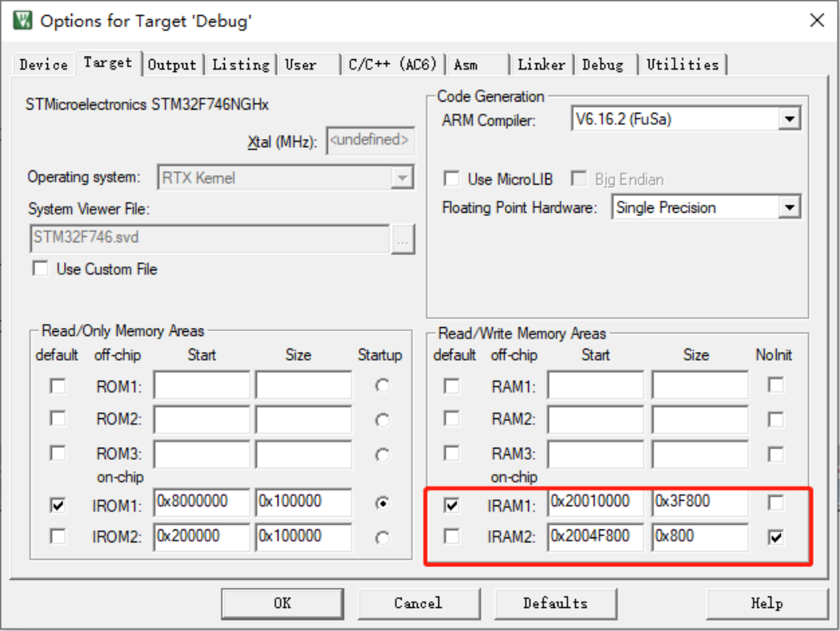Uncheck the IRAM1 default checkbox

tap(452, 505)
